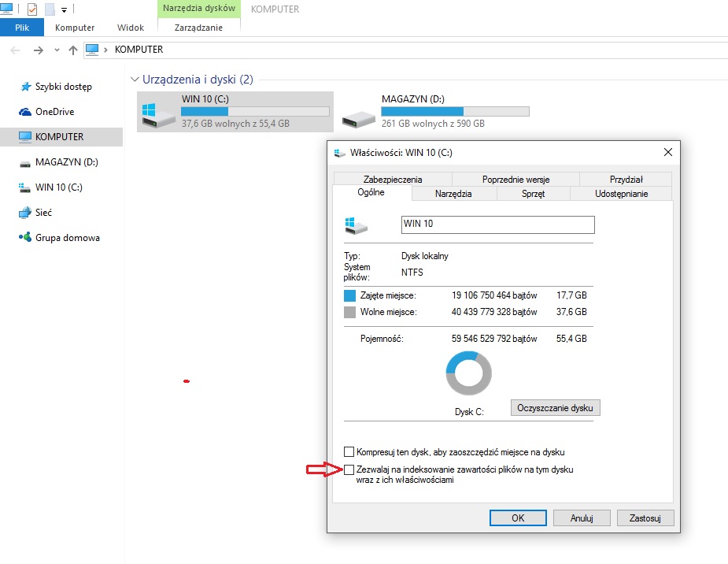Click the disk usage donut chart

(469, 373)
